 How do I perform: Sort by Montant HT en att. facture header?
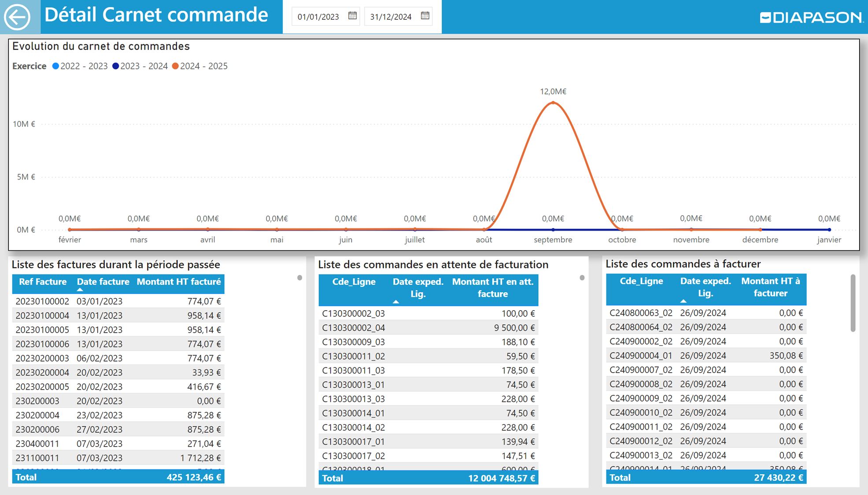pyautogui.click(x=493, y=288)
